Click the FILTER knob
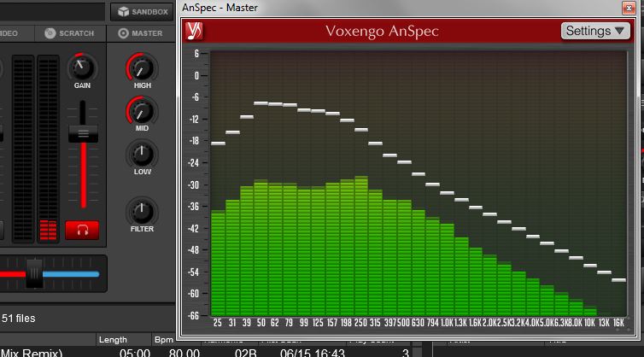This screenshot has height=357, width=644. click(141, 210)
